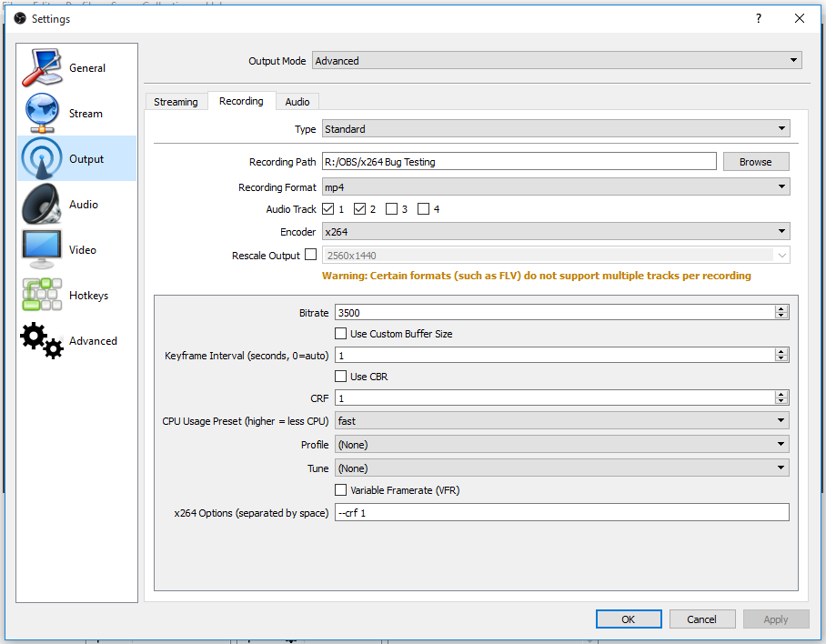The image size is (826, 644).
Task: Decrease the Keyframe Interval value
Action: pos(781,358)
